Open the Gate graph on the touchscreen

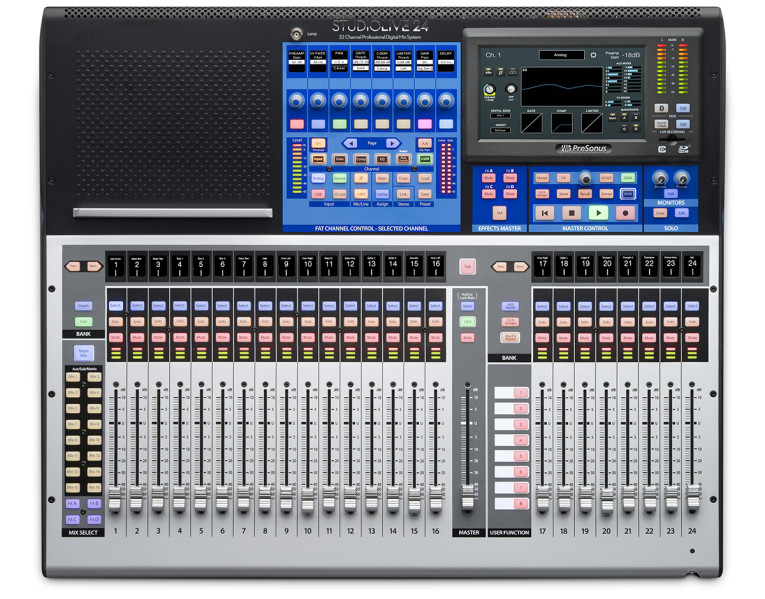pyautogui.click(x=531, y=123)
